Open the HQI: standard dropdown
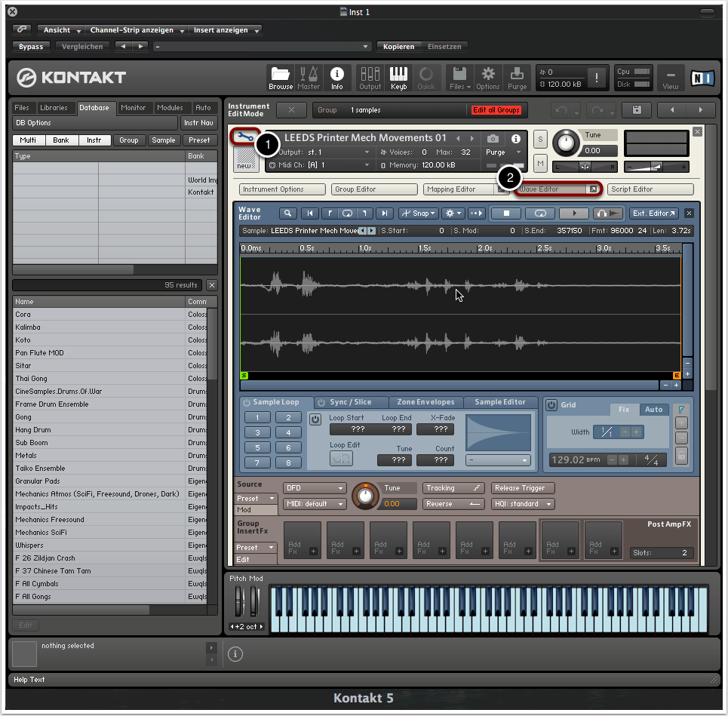The height and width of the screenshot is (716, 728). pos(522,504)
